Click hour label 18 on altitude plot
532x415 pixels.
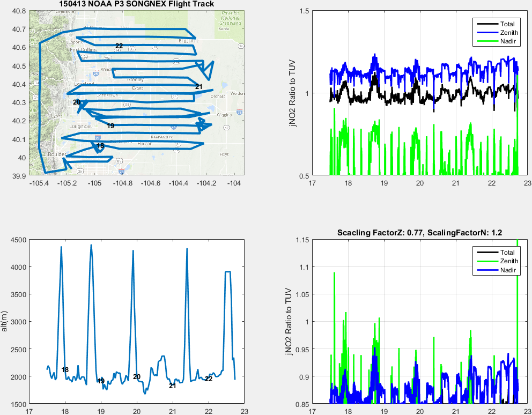coord(65,370)
